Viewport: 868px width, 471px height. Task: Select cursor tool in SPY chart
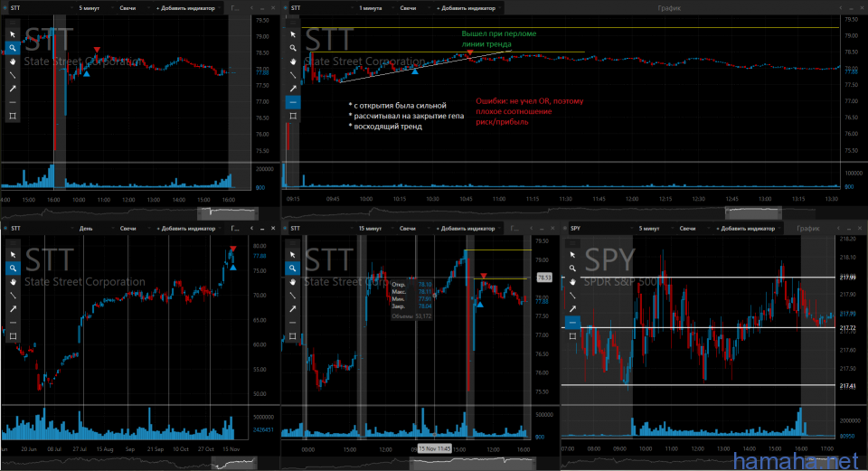click(572, 255)
